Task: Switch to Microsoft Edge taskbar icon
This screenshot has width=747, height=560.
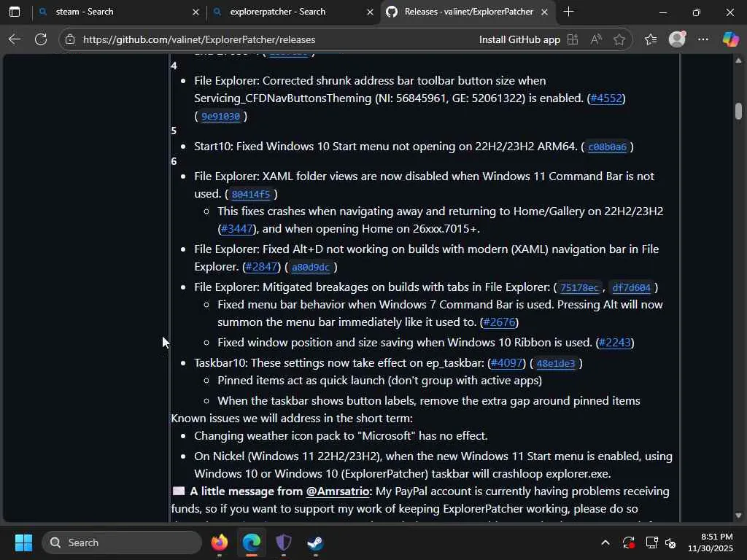Action: coord(252,542)
